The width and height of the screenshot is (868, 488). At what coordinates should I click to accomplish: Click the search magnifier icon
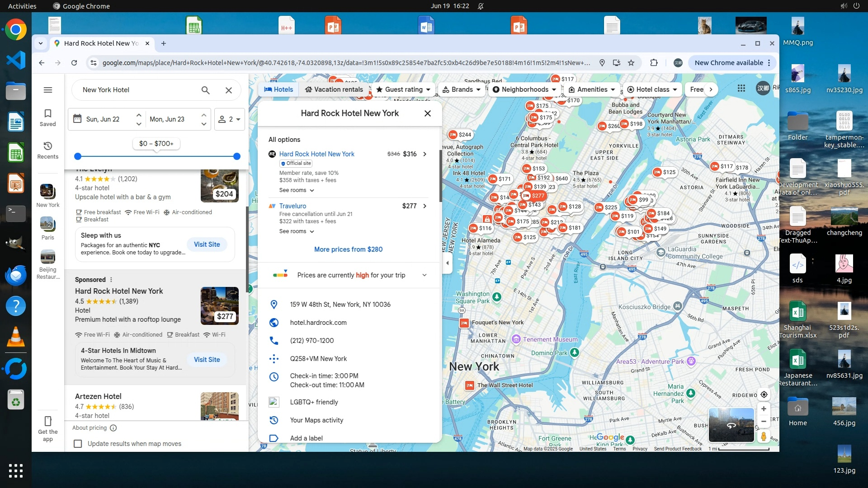(x=205, y=90)
